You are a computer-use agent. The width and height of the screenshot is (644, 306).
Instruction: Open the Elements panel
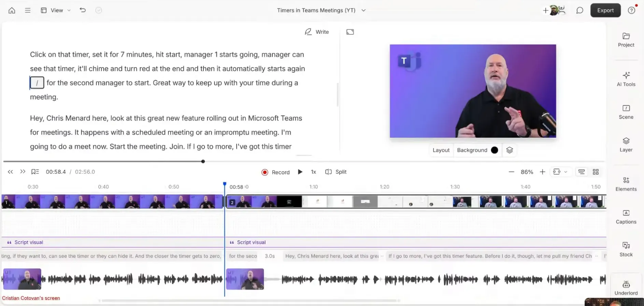click(x=626, y=184)
